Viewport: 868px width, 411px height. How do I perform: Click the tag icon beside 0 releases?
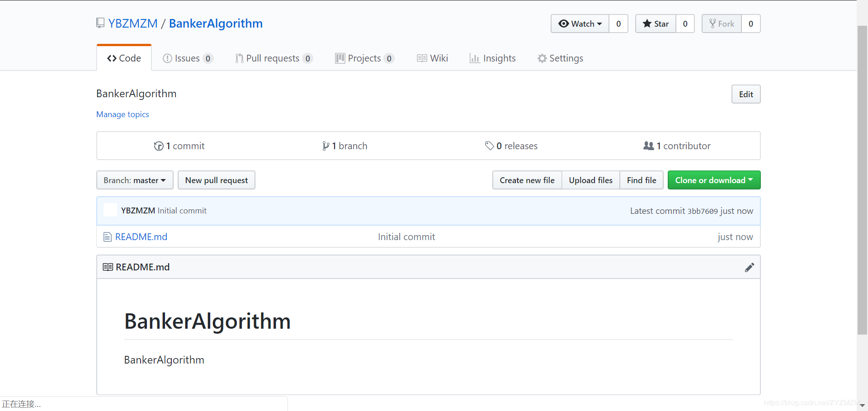click(490, 146)
